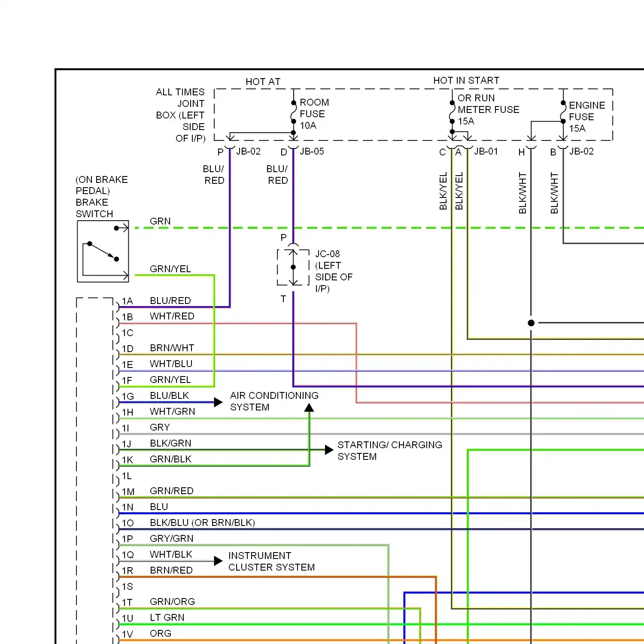The width and height of the screenshot is (644, 644).
Task: Select pin 1I GRY
Action: pos(146,428)
